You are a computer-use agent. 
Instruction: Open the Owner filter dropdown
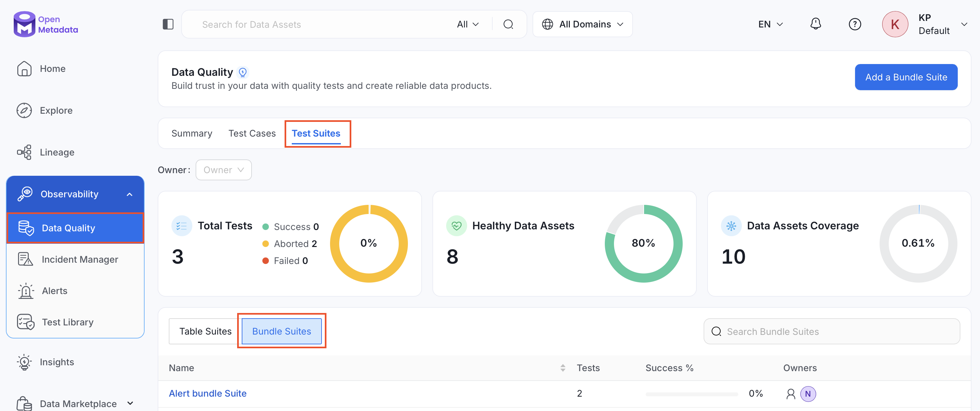coord(223,170)
